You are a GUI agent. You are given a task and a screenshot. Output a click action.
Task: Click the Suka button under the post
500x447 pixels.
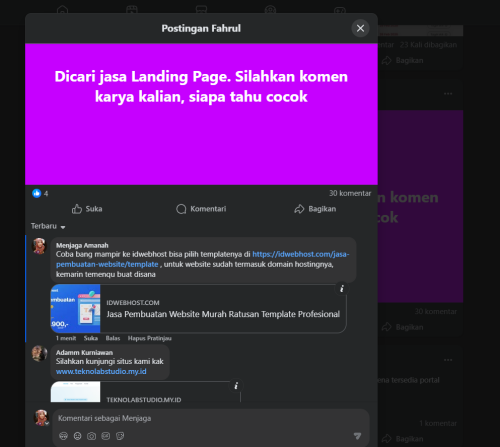(87, 209)
